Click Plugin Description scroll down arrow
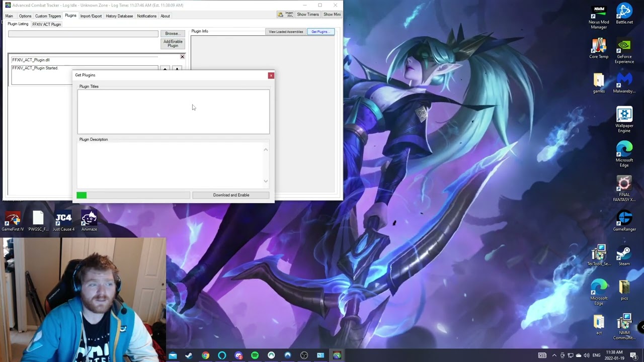Viewport: 644px width, 362px height. coord(266,181)
